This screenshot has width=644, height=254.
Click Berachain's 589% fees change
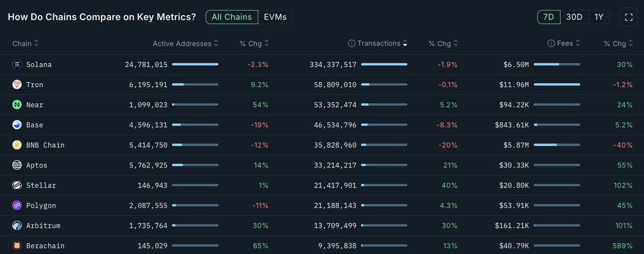624,246
